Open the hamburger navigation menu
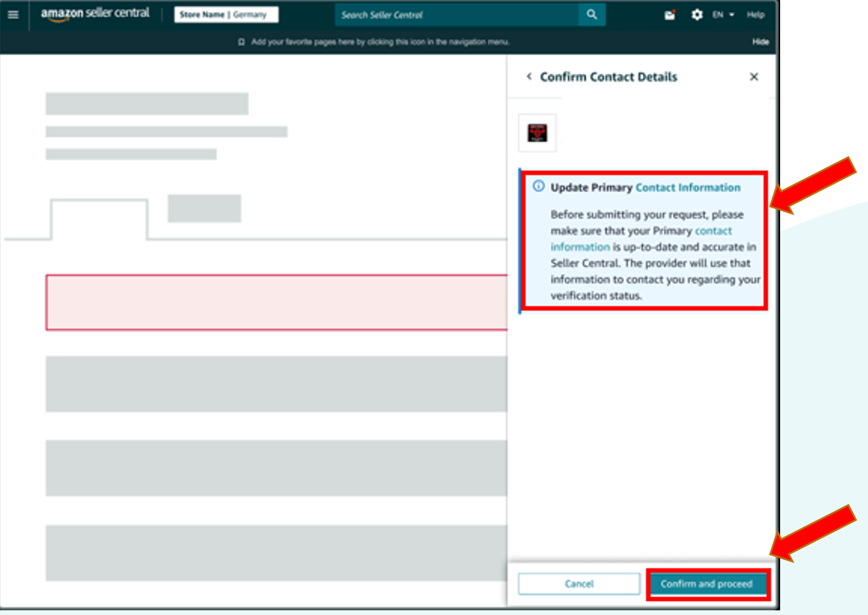 [x=13, y=15]
